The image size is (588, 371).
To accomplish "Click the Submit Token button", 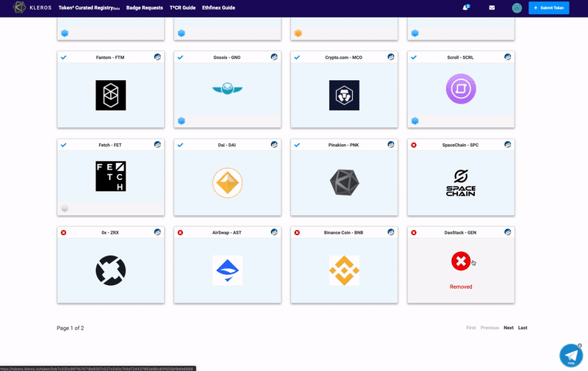I will pos(548,8).
